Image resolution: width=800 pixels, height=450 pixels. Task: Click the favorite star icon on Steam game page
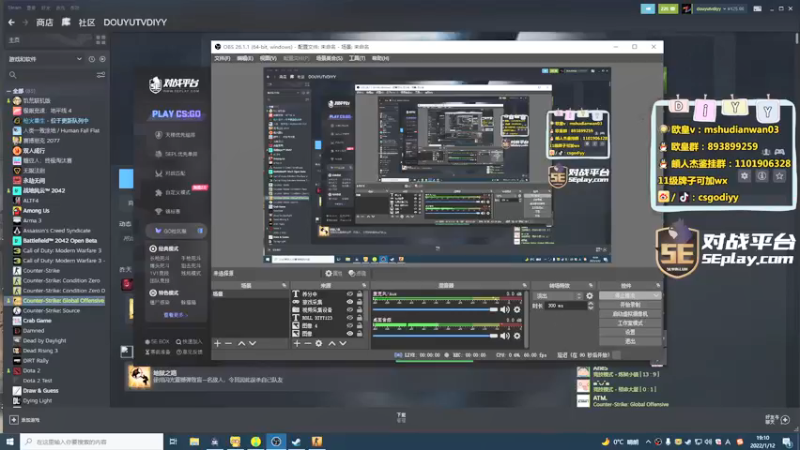pyautogui.click(x=779, y=176)
